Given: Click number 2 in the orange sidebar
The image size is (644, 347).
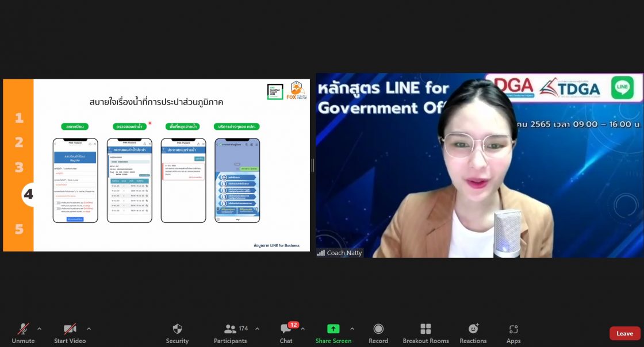Looking at the screenshot, I should tap(19, 142).
